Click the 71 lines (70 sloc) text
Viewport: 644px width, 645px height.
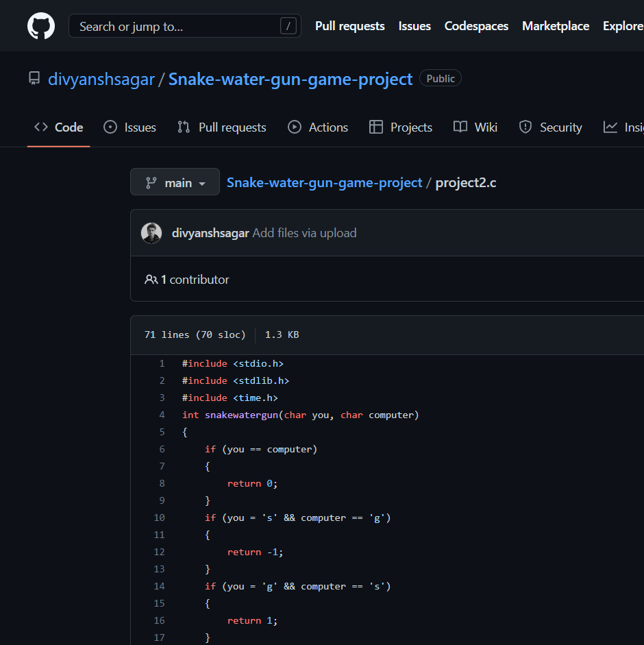[x=195, y=335]
